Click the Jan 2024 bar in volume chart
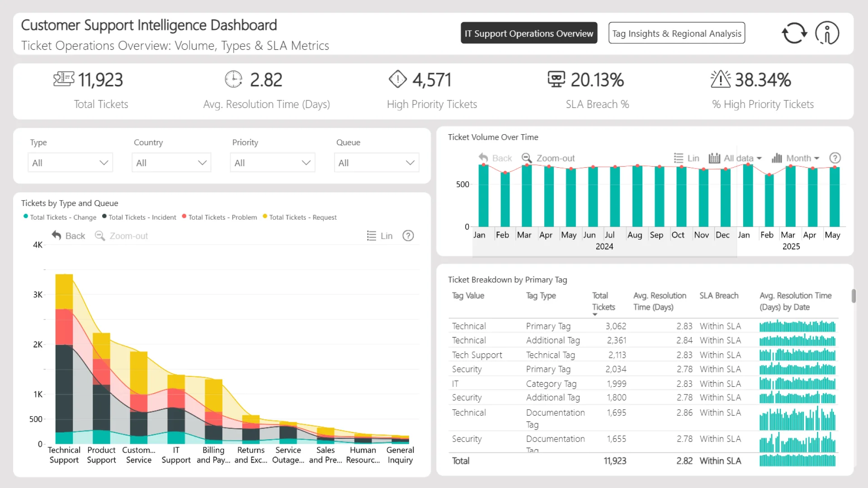Screen dimensions: 868x488 click(484, 196)
